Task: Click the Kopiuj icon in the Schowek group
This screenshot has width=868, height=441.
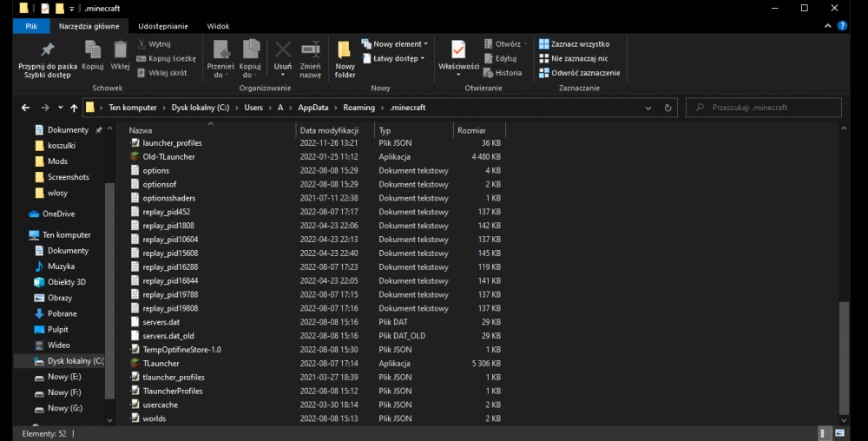Action: pos(92,50)
